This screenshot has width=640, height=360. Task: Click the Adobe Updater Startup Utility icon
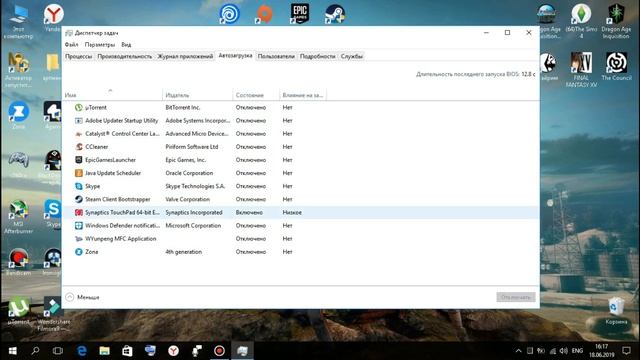click(79, 120)
